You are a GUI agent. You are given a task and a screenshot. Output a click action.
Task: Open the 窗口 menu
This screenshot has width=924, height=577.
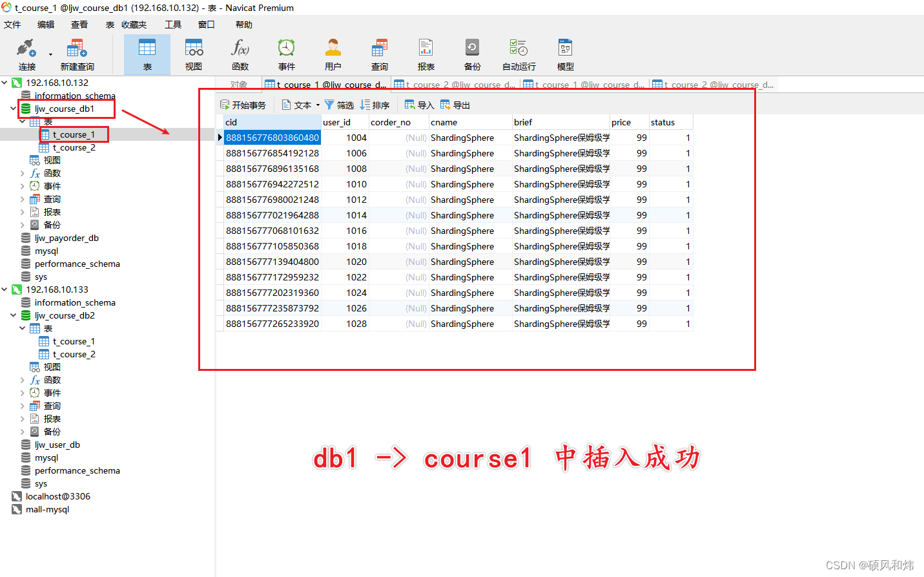click(207, 25)
